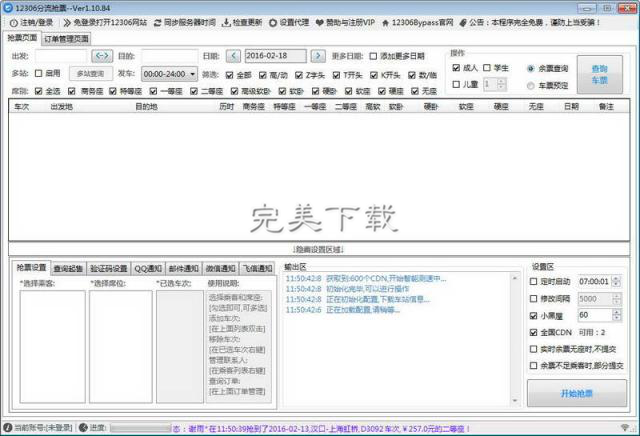
Task: Click the 输出区 vertical scrollbar
Action: (515, 339)
